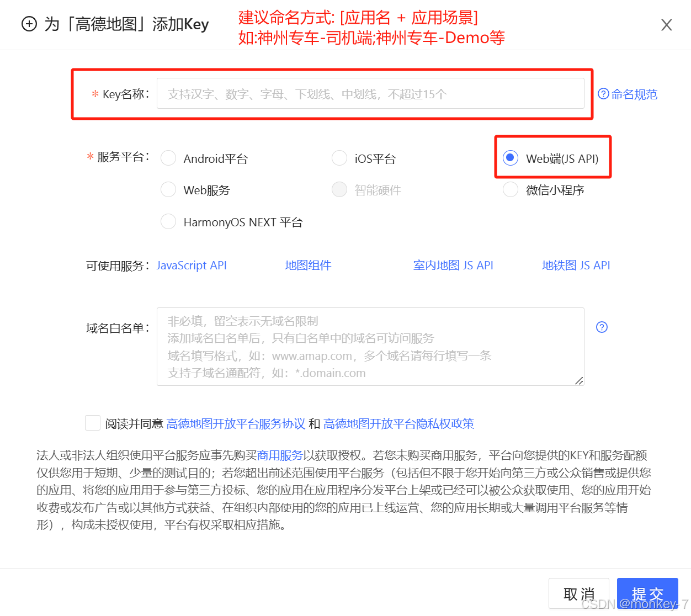
Task: Open the 命名规范 link
Action: tap(634, 94)
